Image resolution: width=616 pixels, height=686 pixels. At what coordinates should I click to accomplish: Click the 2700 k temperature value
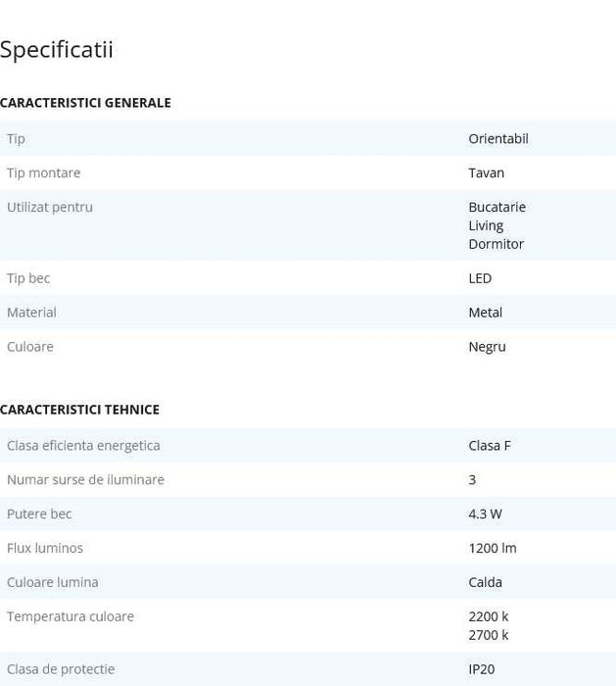coord(488,635)
